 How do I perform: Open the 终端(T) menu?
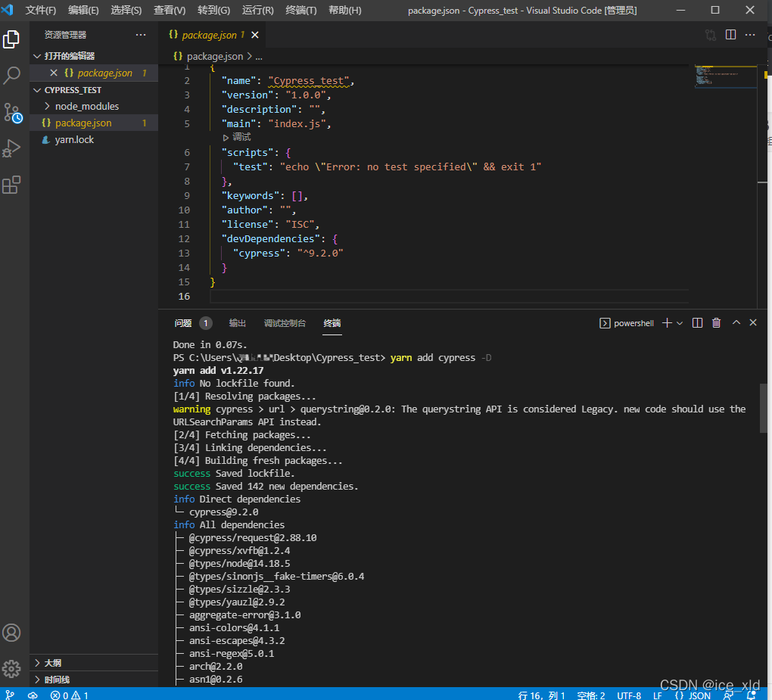[x=300, y=11]
